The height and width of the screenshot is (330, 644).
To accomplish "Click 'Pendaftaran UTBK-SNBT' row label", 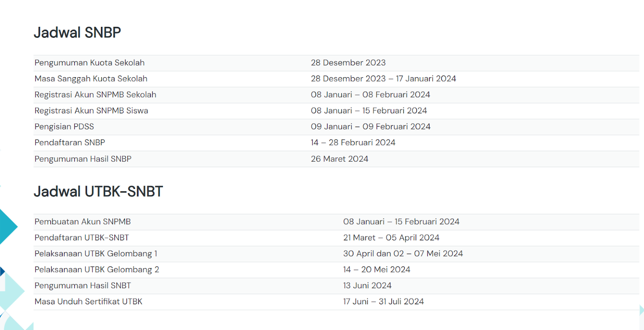I will coord(82,238).
